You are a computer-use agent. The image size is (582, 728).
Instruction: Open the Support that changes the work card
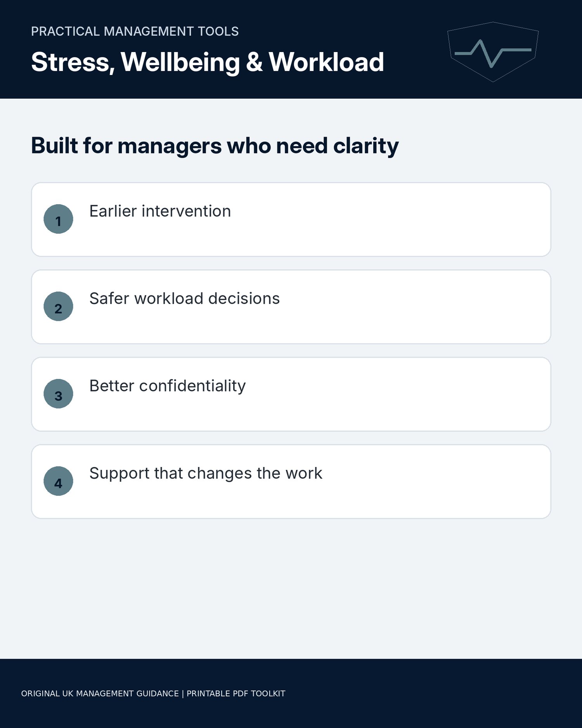pos(291,481)
